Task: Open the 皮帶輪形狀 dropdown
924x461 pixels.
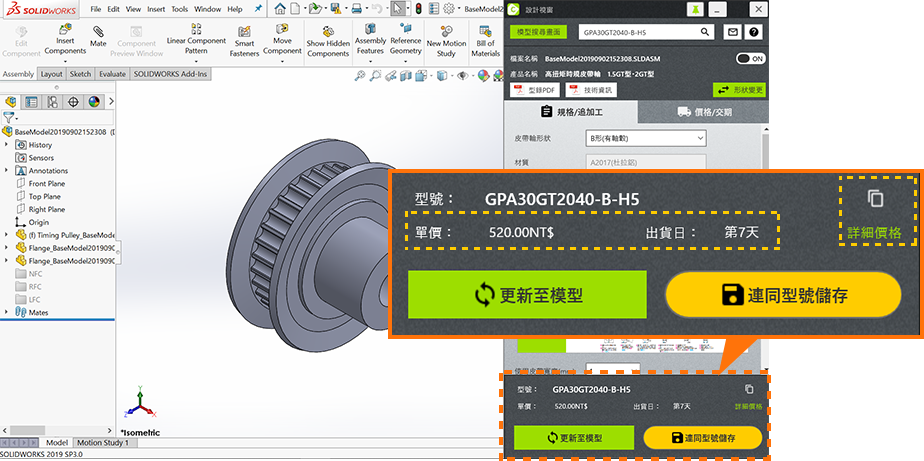Action: [646, 138]
